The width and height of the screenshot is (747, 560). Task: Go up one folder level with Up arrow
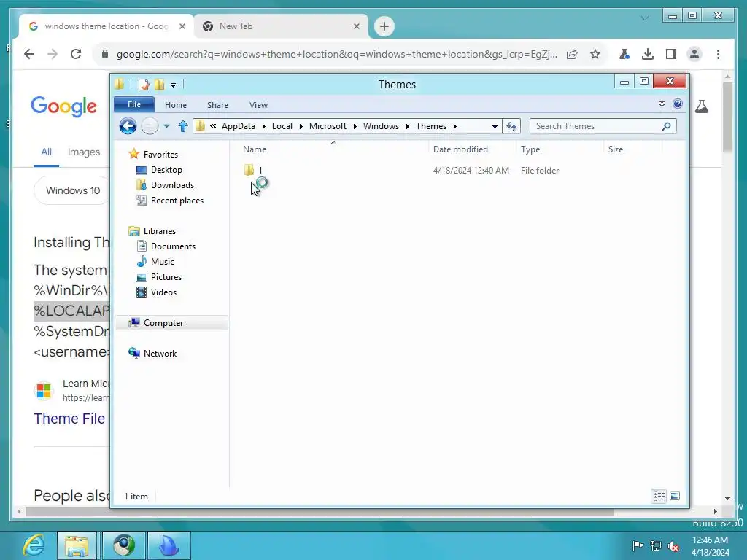[x=183, y=126]
